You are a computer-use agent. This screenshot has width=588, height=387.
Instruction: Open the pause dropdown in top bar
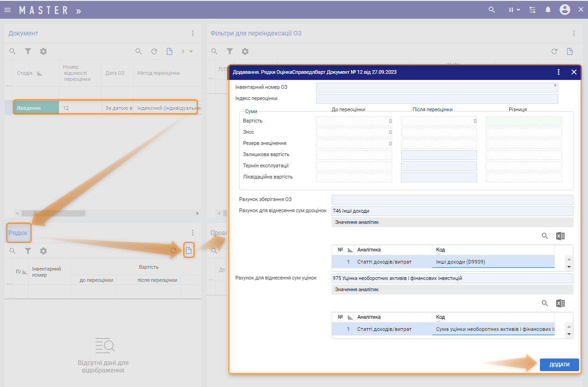coord(514,10)
